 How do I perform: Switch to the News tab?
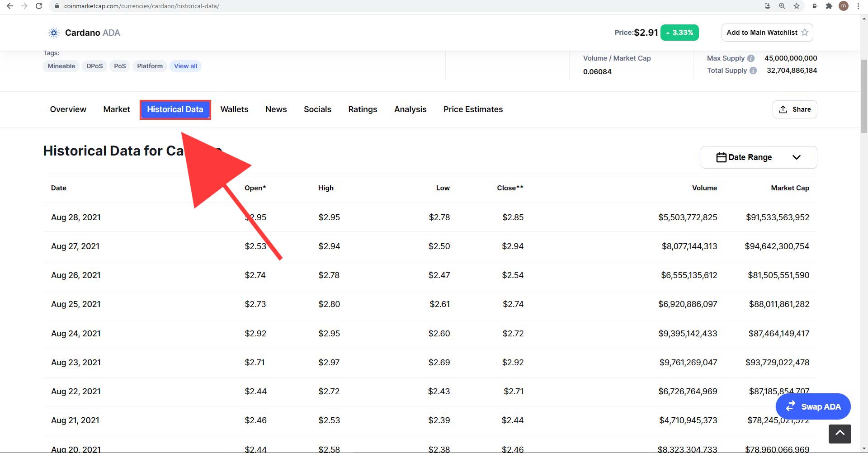[x=276, y=109]
